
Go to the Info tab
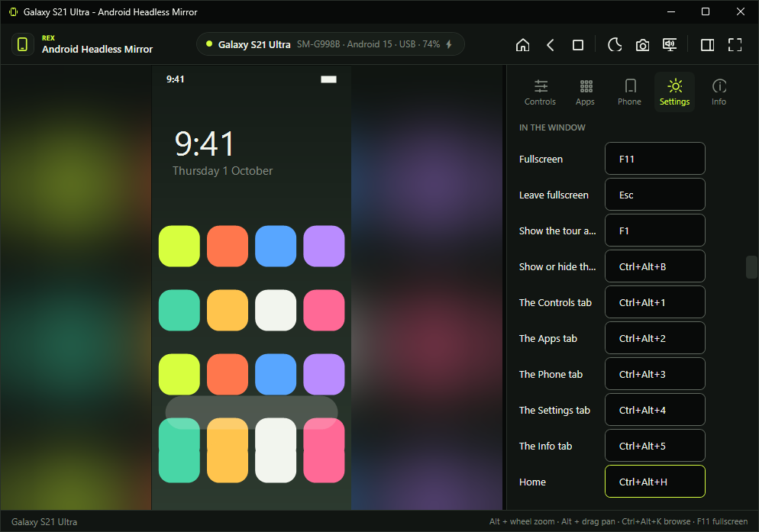(x=719, y=92)
